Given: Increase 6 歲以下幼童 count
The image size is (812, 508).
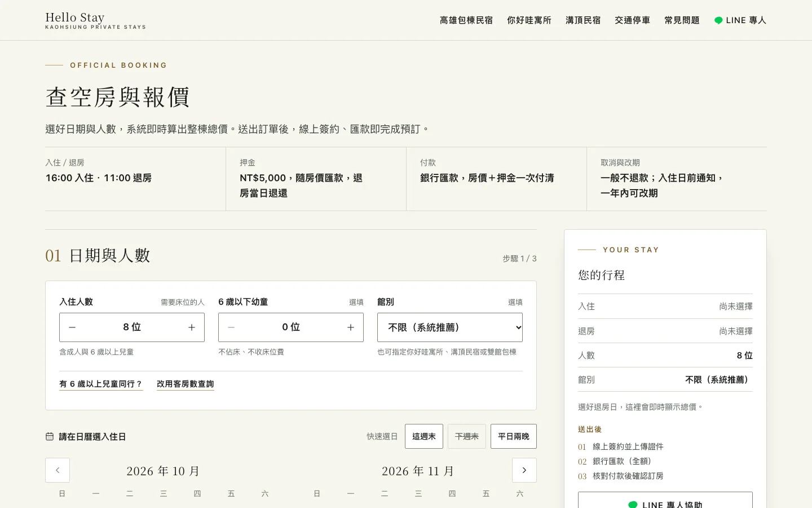Looking at the screenshot, I should [351, 327].
